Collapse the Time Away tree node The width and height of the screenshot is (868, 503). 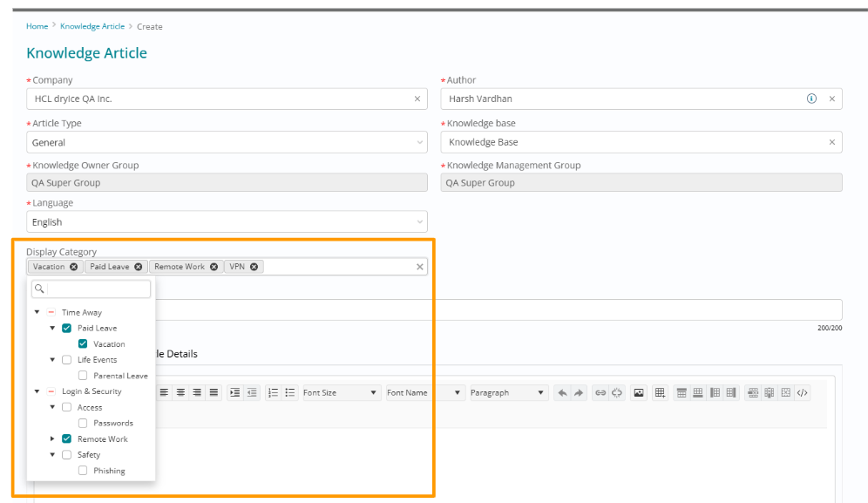point(37,312)
